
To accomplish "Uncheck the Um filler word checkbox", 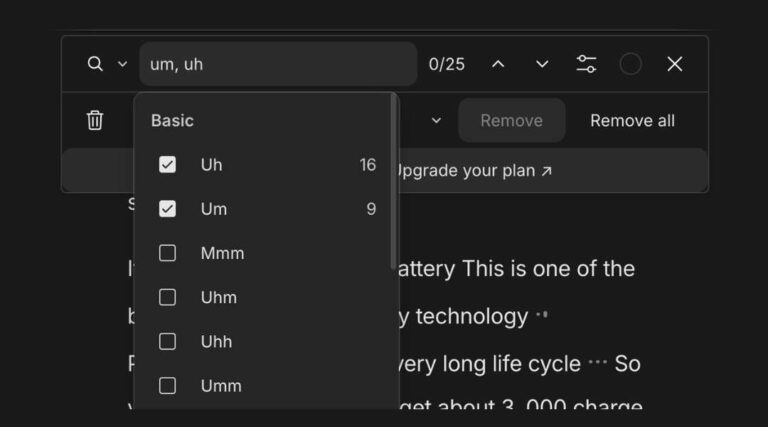I will pos(168,209).
